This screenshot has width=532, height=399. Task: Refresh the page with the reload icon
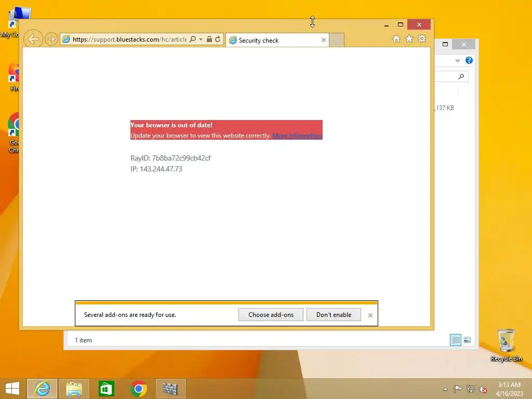(218, 39)
